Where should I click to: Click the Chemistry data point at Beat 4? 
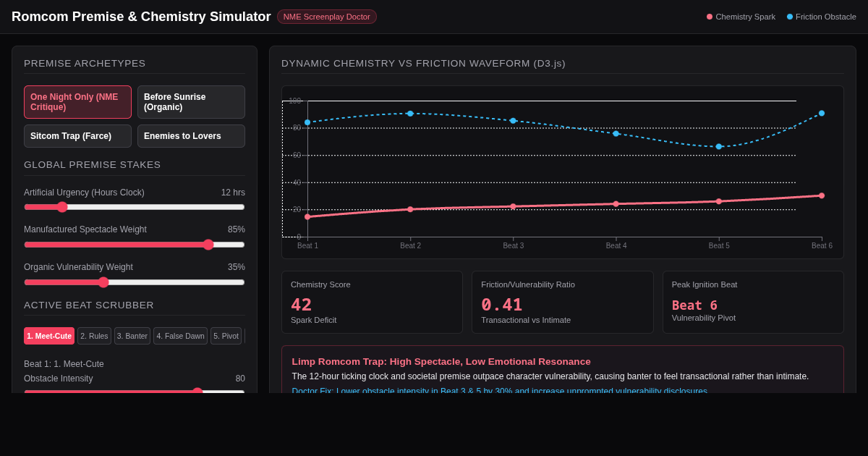pyautogui.click(x=616, y=204)
